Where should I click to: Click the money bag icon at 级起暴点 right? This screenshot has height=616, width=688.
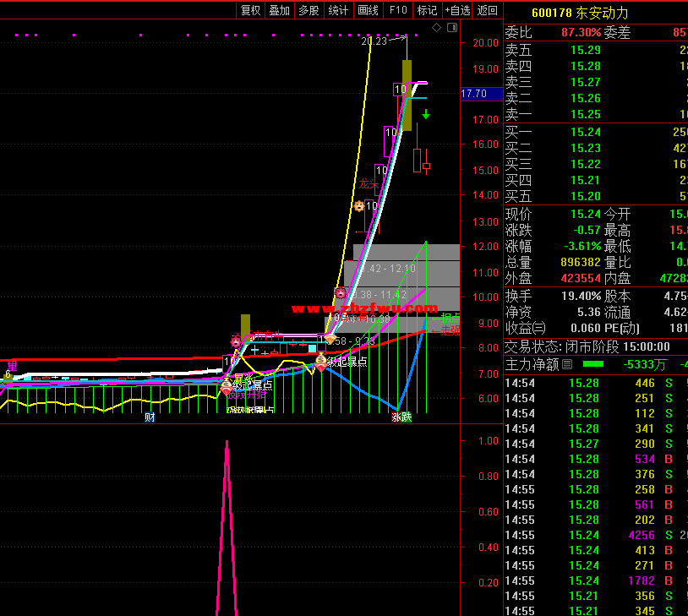point(320,363)
